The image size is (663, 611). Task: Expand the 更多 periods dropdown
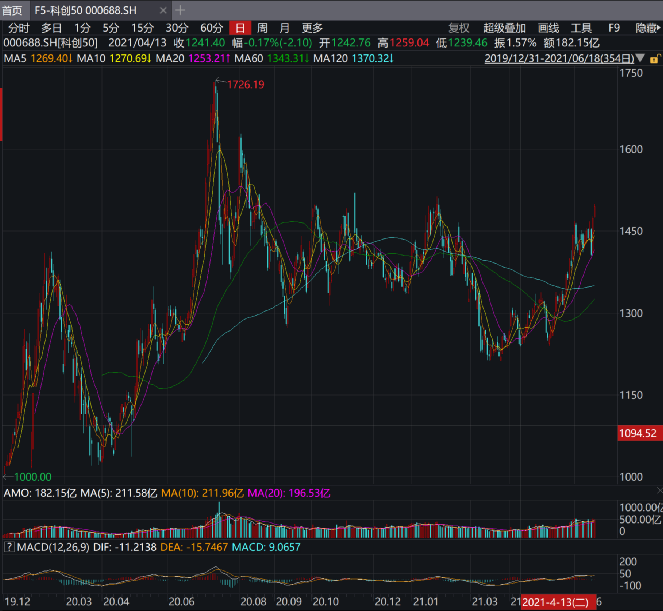click(312, 28)
